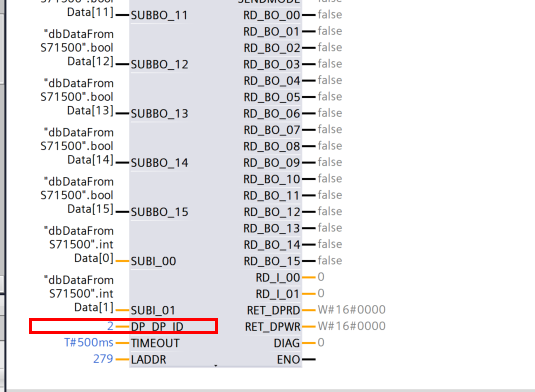Viewport: 535px width, 392px height.
Task: Click the TIMEOUT parameter label
Action: (155, 343)
